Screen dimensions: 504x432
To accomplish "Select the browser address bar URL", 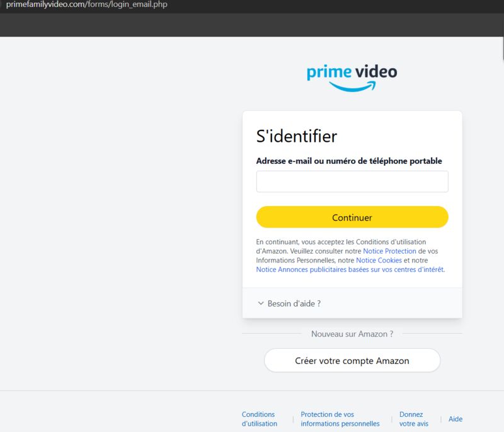I will pyautogui.click(x=87, y=4).
